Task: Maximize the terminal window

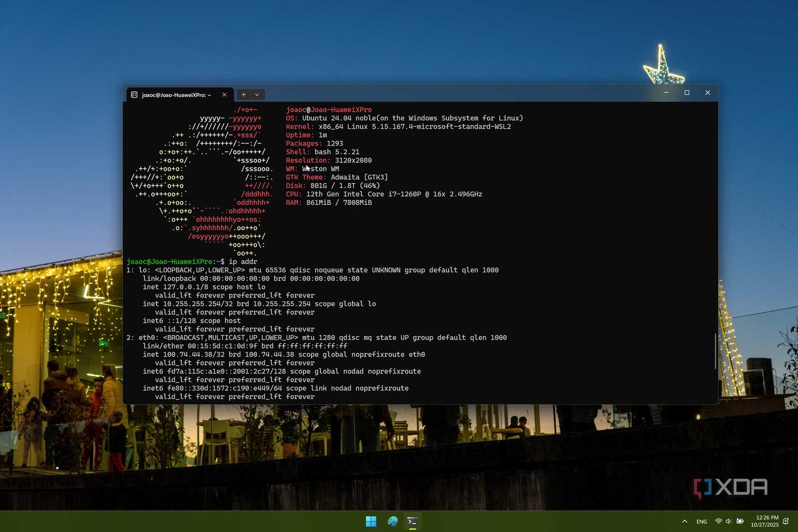Action: (x=687, y=92)
